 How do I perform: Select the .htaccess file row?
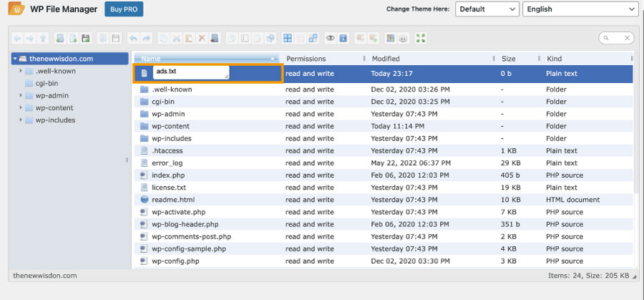coord(383,151)
